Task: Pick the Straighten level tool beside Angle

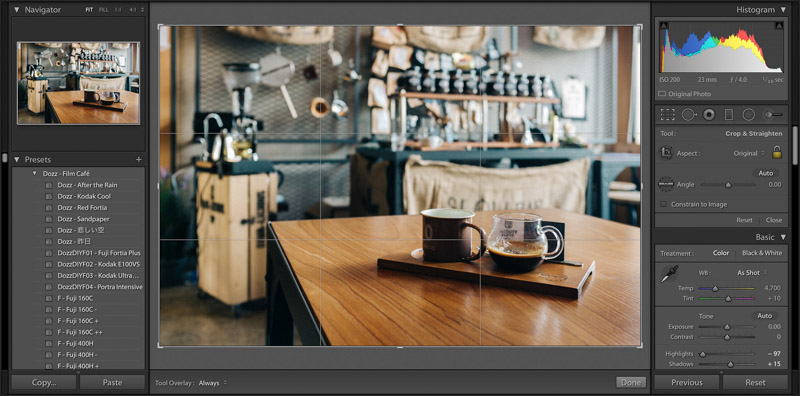Action: (665, 184)
